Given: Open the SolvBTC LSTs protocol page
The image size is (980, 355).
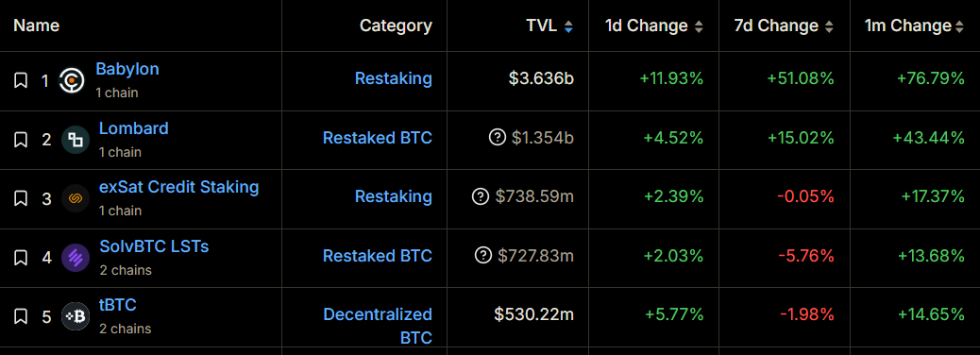Looking at the screenshot, I should pyautogui.click(x=154, y=246).
